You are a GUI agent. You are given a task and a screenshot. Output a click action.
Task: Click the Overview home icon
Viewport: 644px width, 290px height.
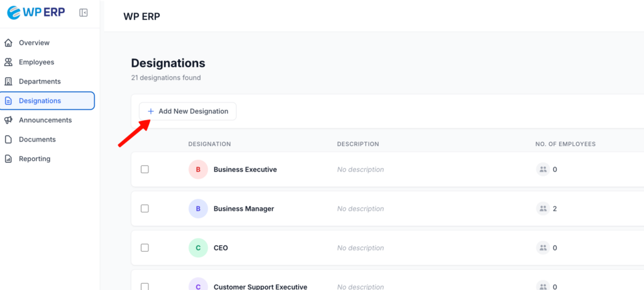pos(8,43)
